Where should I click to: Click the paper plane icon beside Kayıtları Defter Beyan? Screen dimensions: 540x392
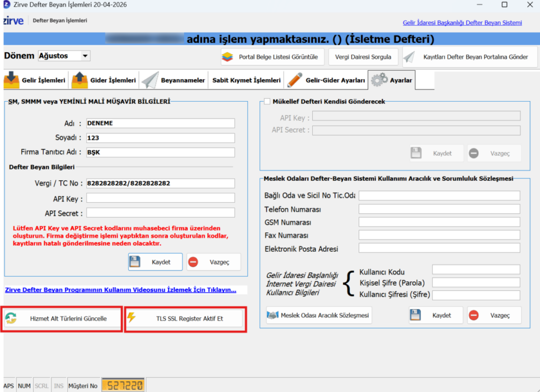pyautogui.click(x=409, y=57)
